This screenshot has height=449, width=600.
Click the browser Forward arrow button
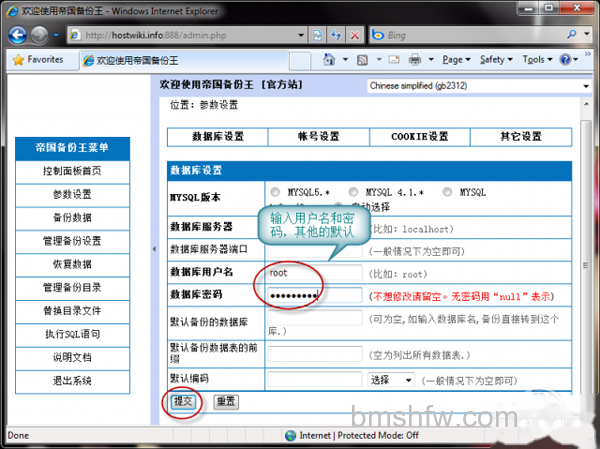click(x=39, y=35)
